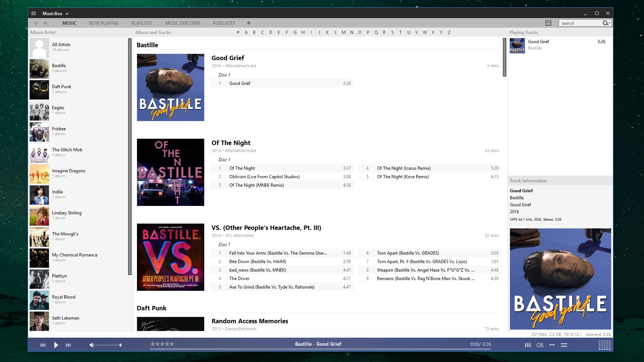This screenshot has width=644, height=362.
Task: Jump to letter R in alphabet bar
Action: (384, 32)
